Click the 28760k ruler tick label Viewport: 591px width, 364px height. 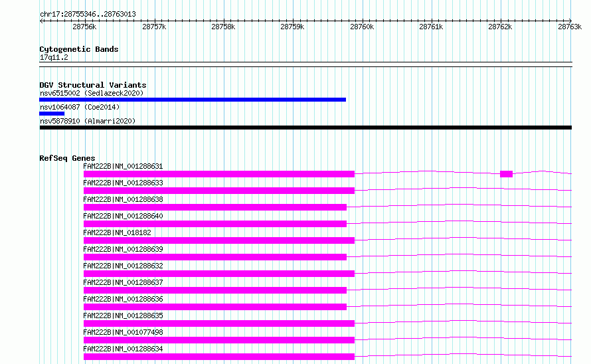pos(362,27)
